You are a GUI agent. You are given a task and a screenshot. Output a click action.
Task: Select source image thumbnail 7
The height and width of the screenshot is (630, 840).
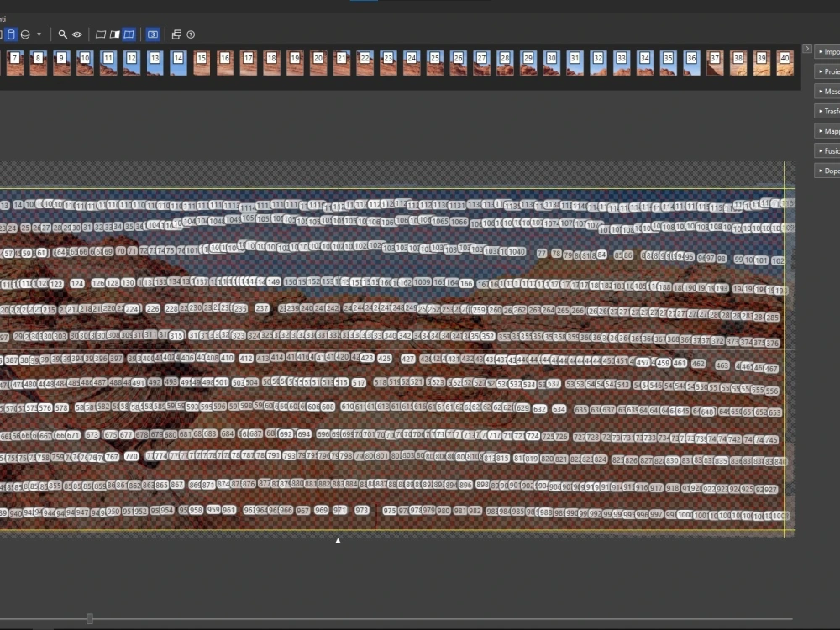pos(15,63)
